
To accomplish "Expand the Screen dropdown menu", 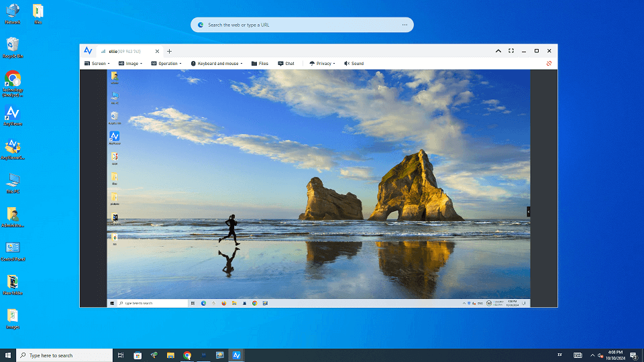I will click(x=95, y=64).
